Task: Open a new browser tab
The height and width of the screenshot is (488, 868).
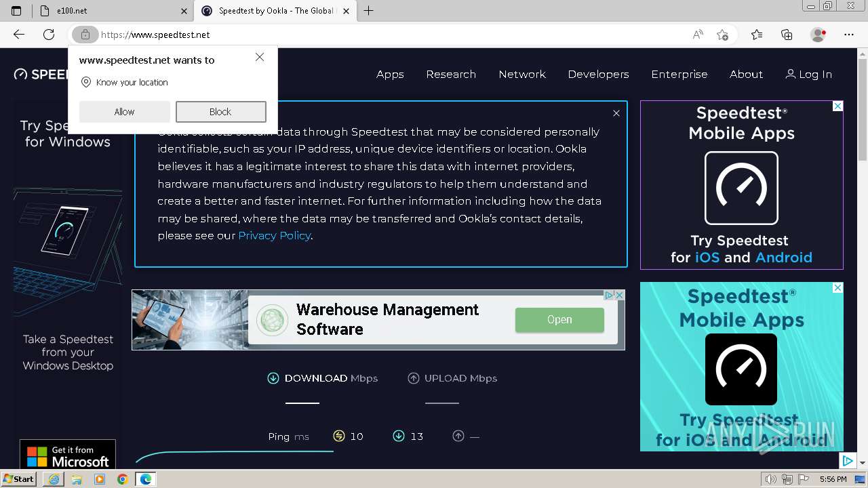Action: click(x=368, y=11)
